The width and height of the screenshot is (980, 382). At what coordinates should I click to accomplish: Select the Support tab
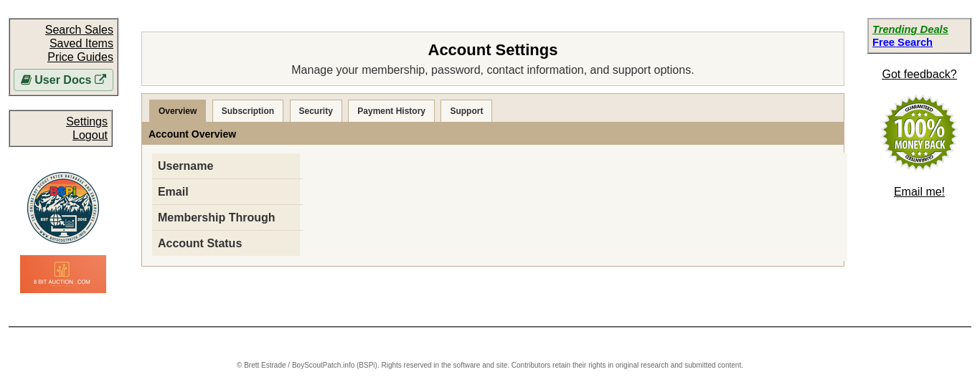(466, 111)
